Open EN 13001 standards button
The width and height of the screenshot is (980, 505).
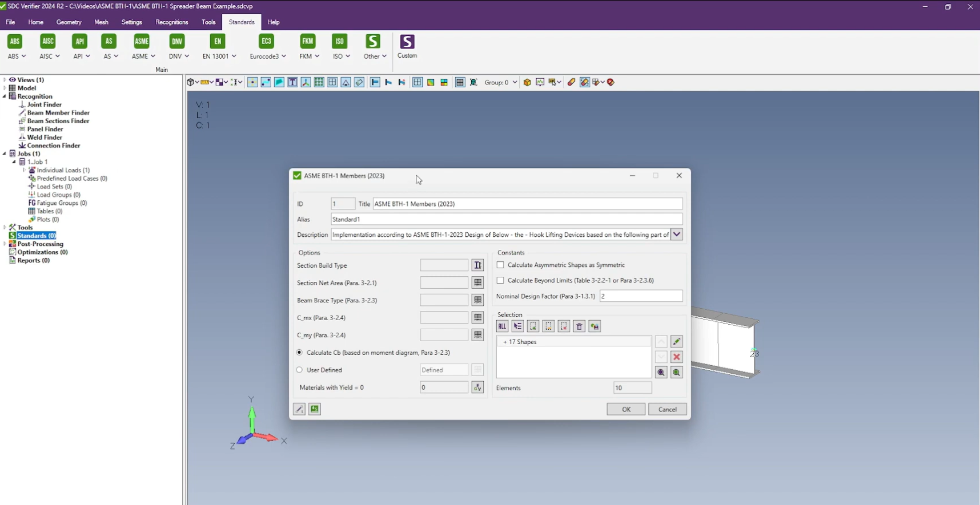click(x=219, y=47)
